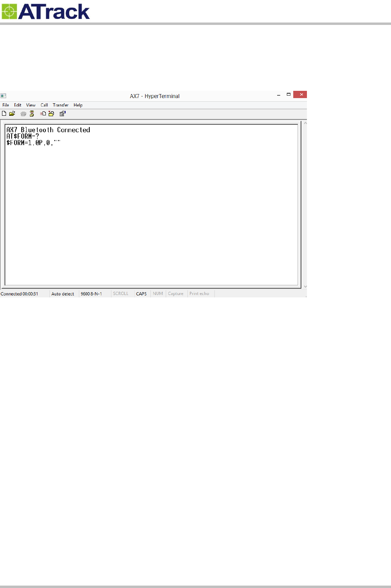391x588 pixels.
Task: Close the AX7 HyperTerminal window
Action: pos(300,94)
